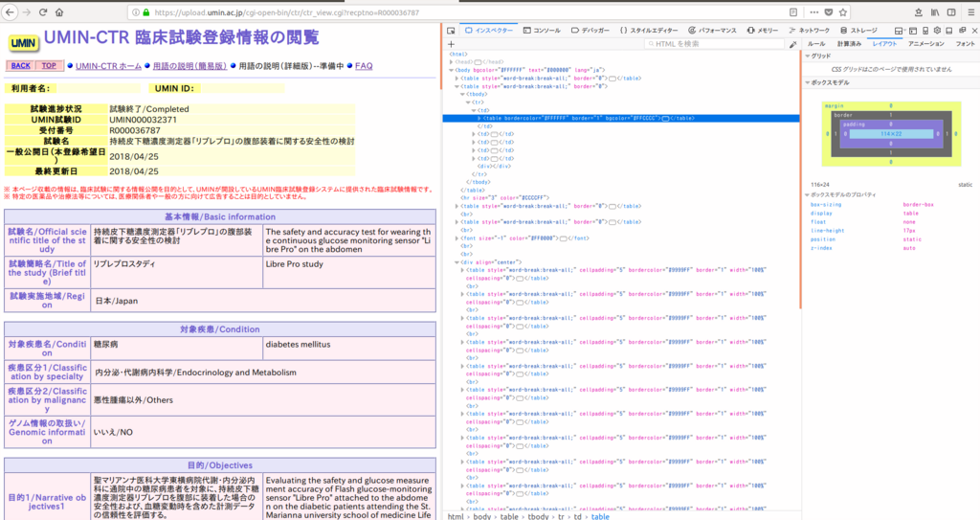Viewport: 980px width, 520px height.
Task: Click the tbody breadcrumb at the bottom
Action: (x=538, y=516)
